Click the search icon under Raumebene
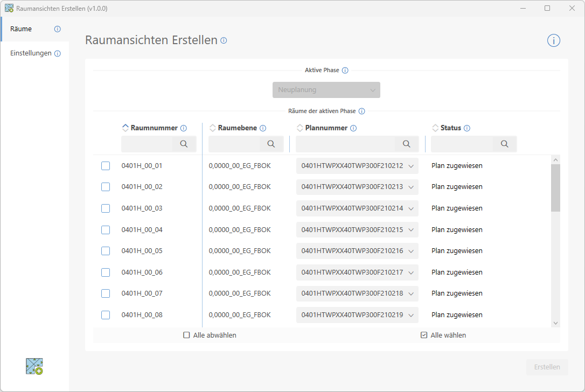This screenshot has width=585, height=392. click(271, 144)
